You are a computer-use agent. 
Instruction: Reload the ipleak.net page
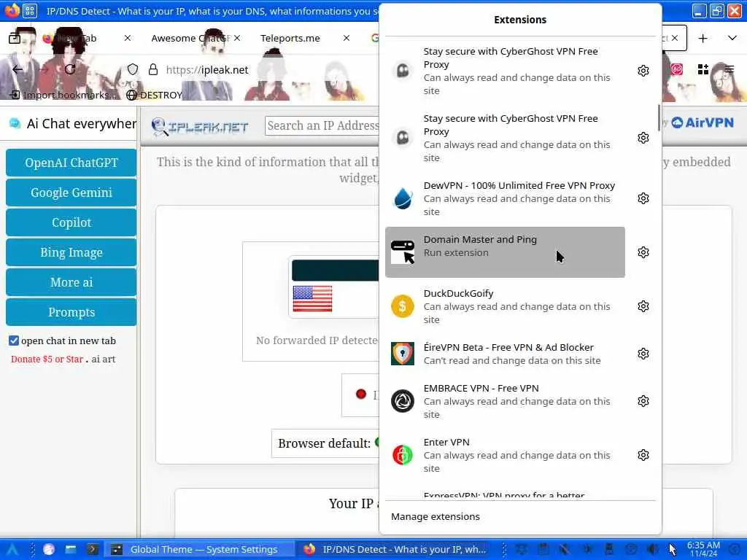tap(70, 69)
